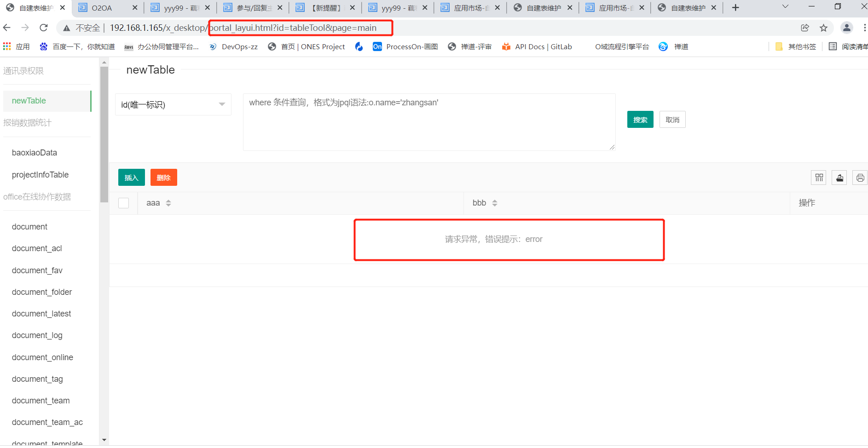
Task: Click the share page icon in address bar
Action: 805,28
